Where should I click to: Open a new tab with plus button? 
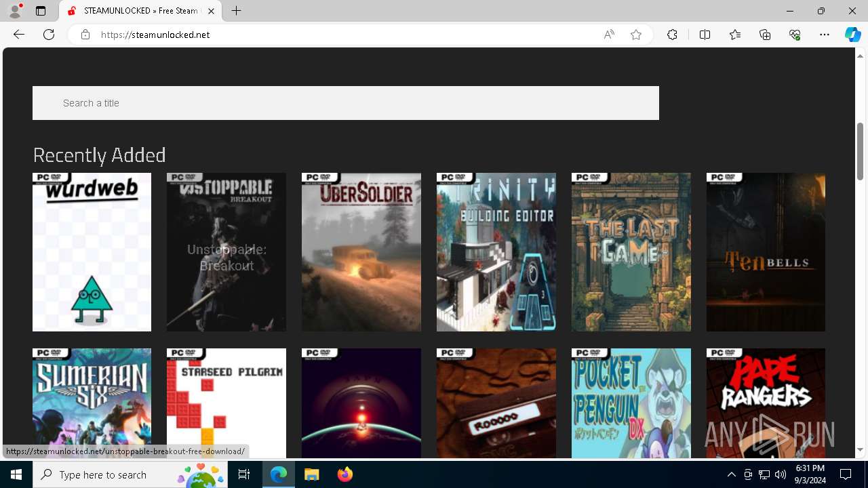(x=236, y=11)
